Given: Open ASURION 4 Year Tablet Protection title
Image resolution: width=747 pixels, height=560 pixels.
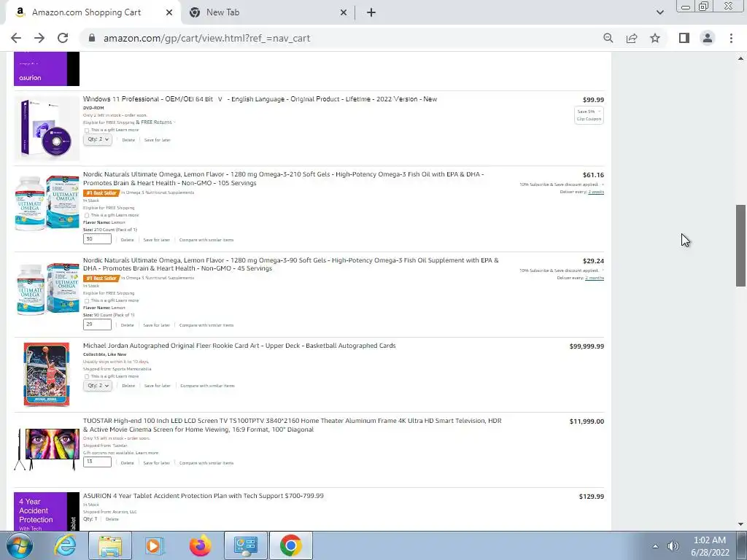Looking at the screenshot, I should [204, 496].
